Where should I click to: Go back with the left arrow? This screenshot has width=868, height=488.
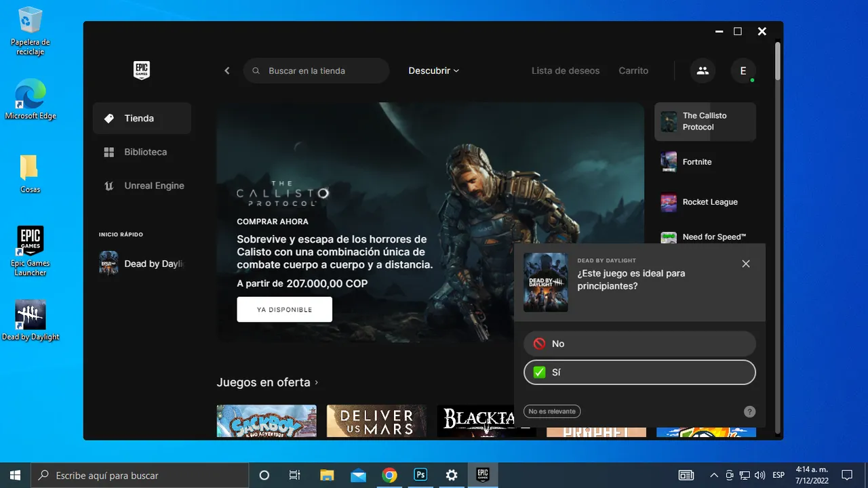pos(227,70)
